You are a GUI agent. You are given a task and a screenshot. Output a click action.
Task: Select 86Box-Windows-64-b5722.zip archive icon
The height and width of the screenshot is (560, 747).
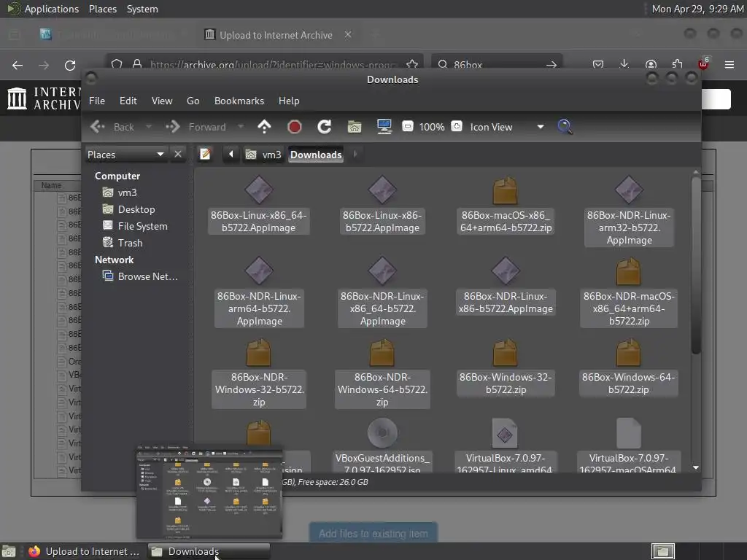pyautogui.click(x=628, y=352)
